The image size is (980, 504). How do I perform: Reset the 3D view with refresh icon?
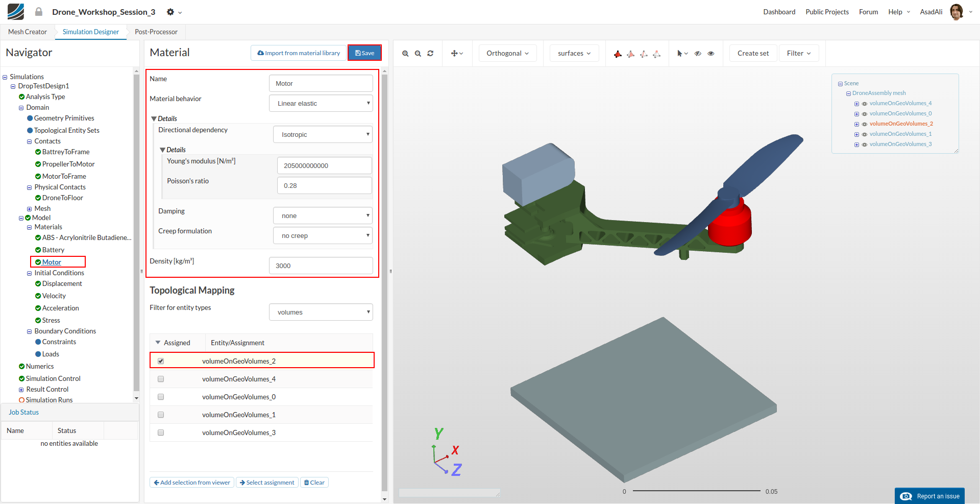(430, 54)
